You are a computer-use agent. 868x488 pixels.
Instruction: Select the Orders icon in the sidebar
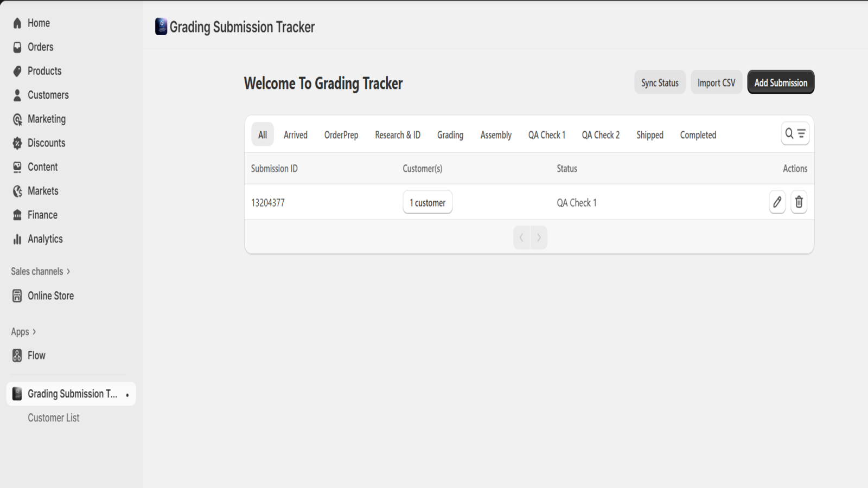pos(16,47)
